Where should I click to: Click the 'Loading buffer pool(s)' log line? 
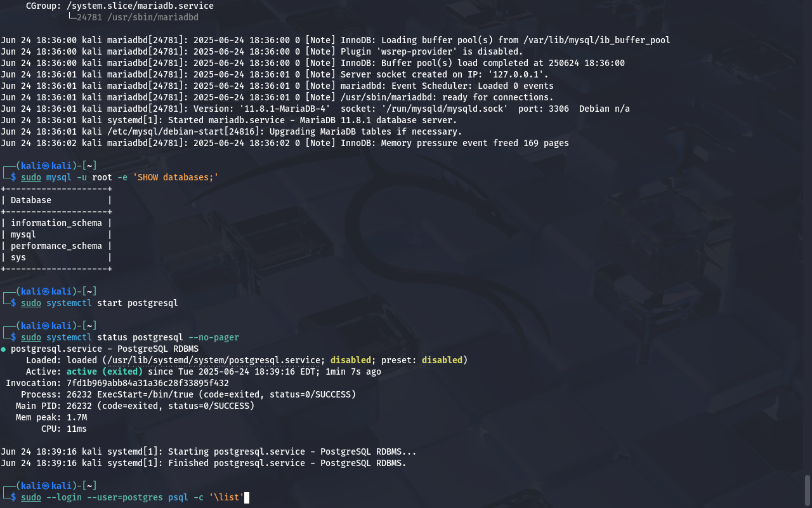pos(336,40)
